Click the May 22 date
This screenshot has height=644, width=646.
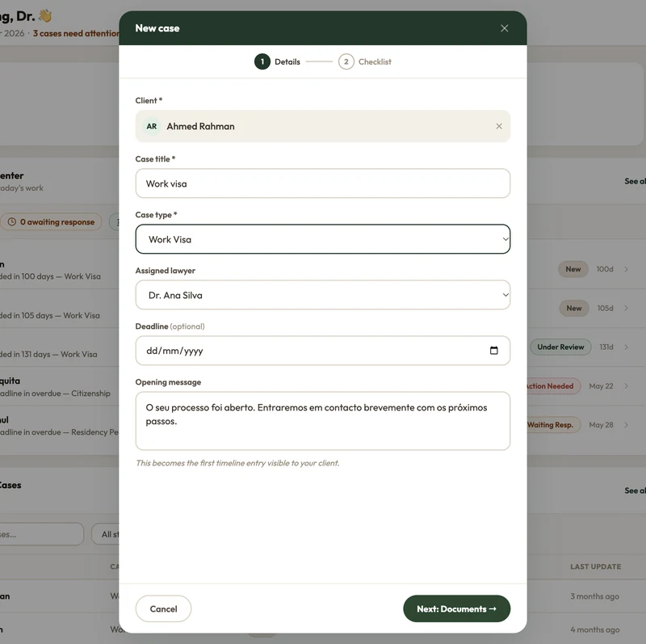(x=601, y=386)
